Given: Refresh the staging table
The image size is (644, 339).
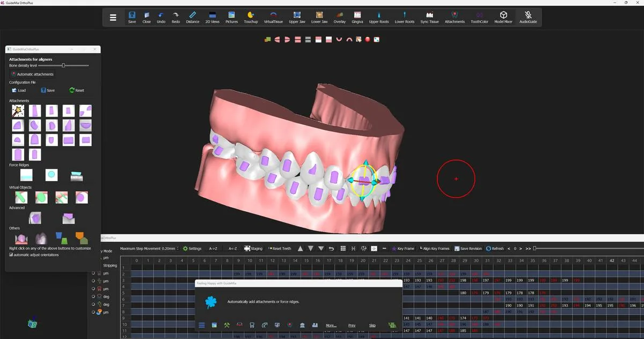Looking at the screenshot, I should click(x=495, y=248).
